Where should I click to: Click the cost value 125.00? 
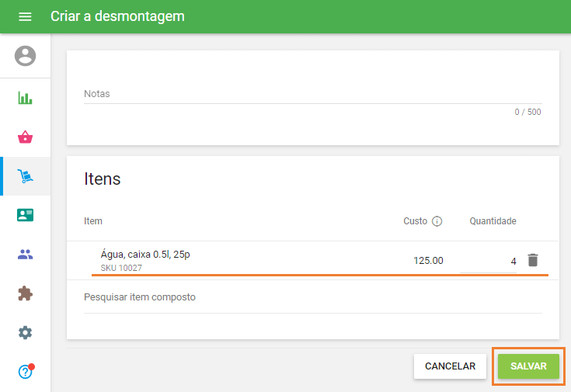point(428,261)
